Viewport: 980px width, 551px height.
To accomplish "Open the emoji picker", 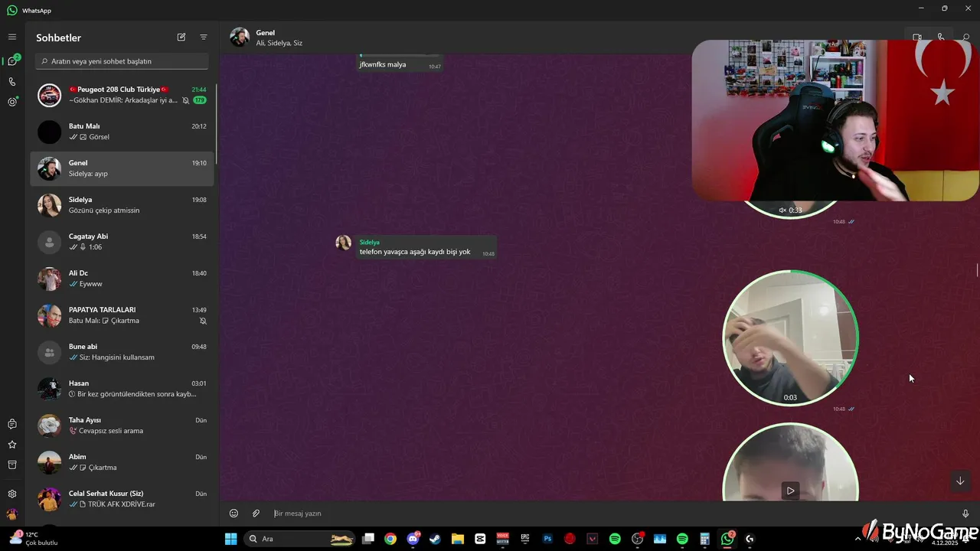I will click(234, 514).
